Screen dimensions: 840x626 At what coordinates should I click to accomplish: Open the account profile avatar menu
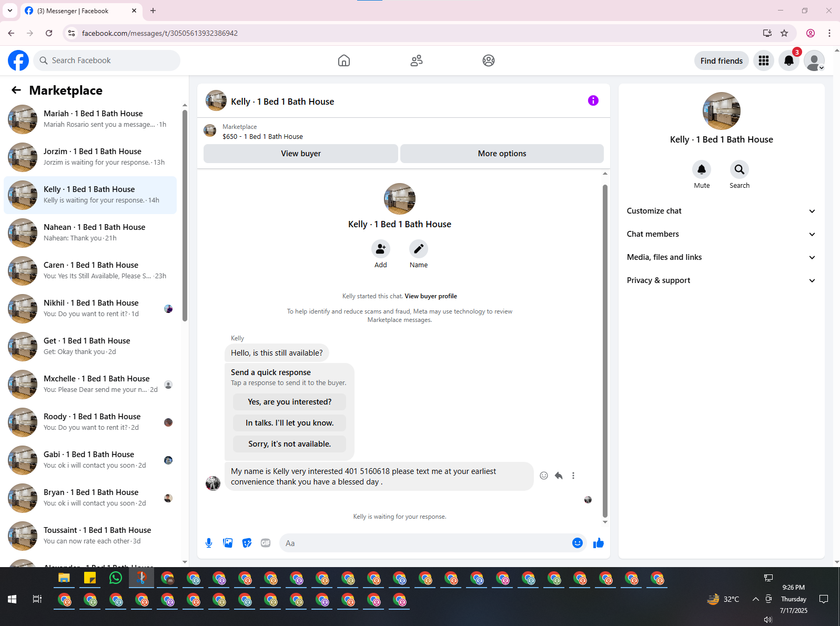tap(814, 60)
